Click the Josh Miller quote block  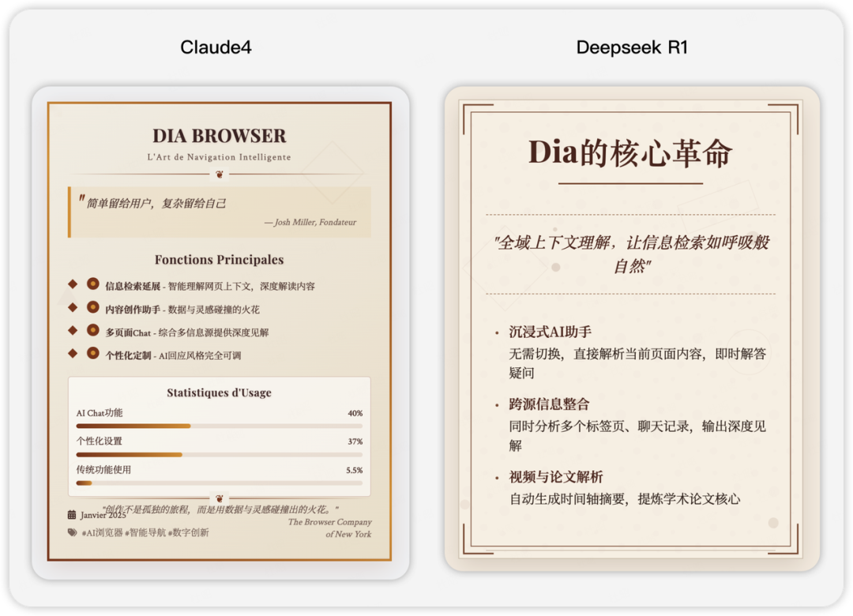coord(218,211)
